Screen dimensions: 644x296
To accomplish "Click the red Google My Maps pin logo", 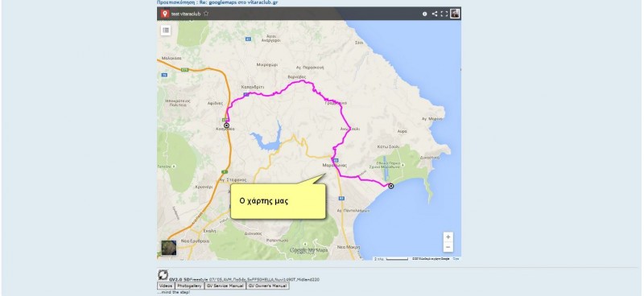I will coord(165,14).
